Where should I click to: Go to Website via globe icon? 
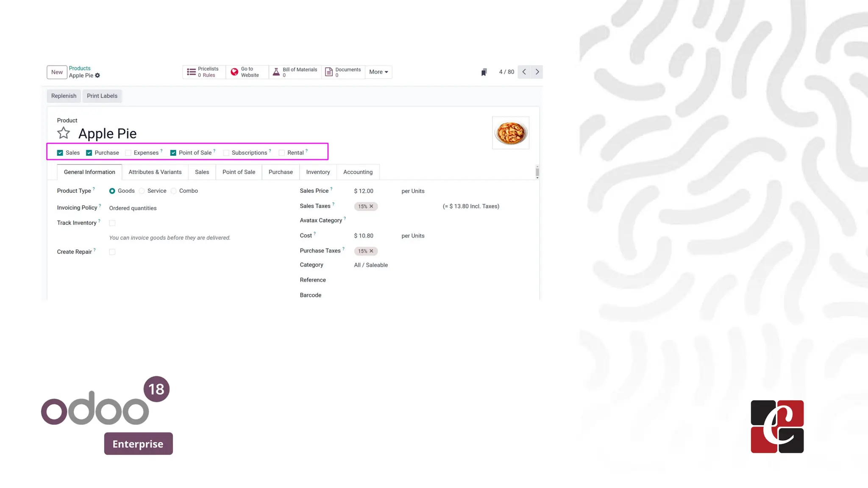pos(234,72)
